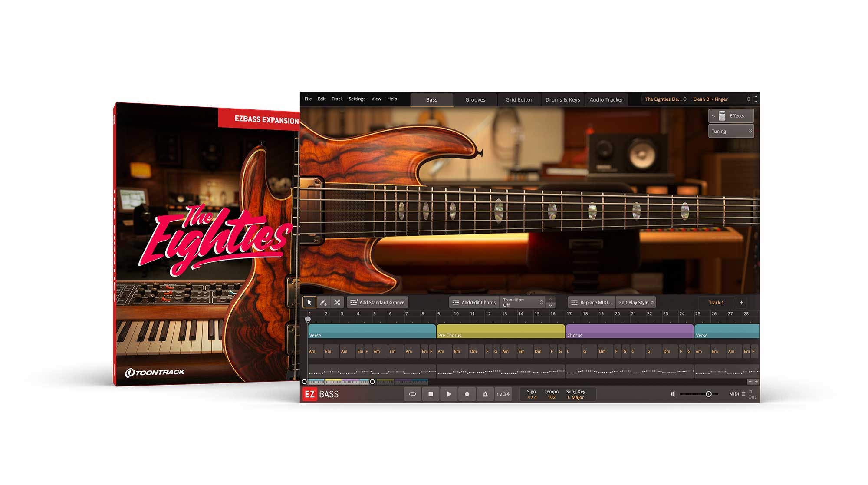Select next preset with down arrow
This screenshot has height=485, width=868.
coord(756,102)
